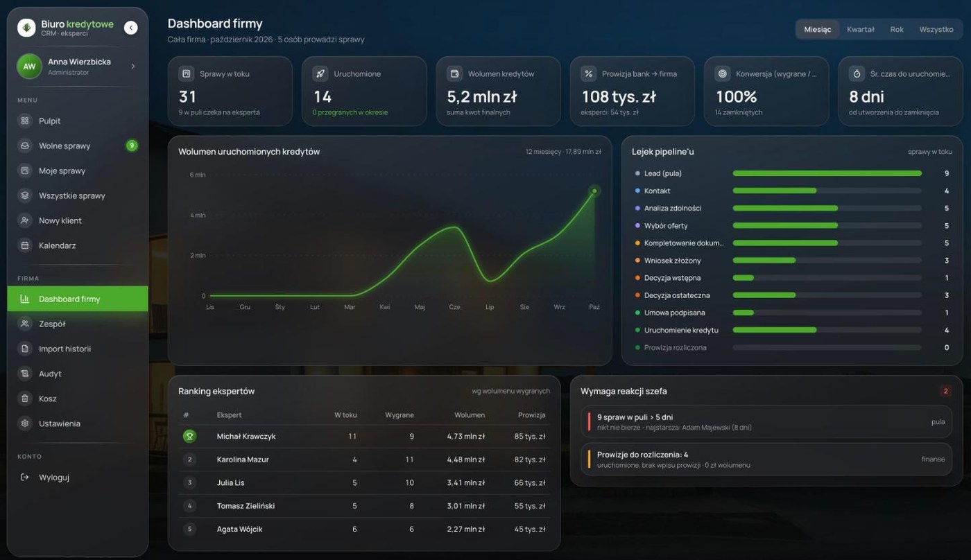The height and width of the screenshot is (560, 971).
Task: Select the Tomasz Zieliński ranking row
Action: click(x=364, y=506)
